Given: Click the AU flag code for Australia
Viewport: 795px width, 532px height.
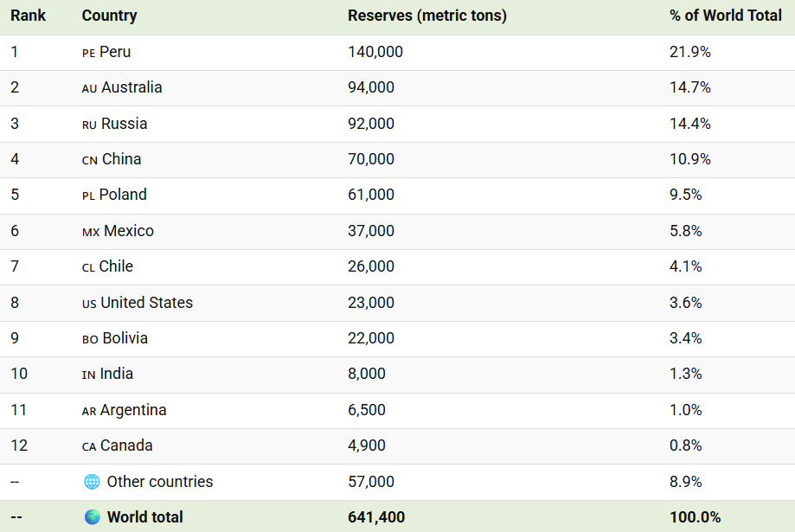Looking at the screenshot, I should [89, 88].
